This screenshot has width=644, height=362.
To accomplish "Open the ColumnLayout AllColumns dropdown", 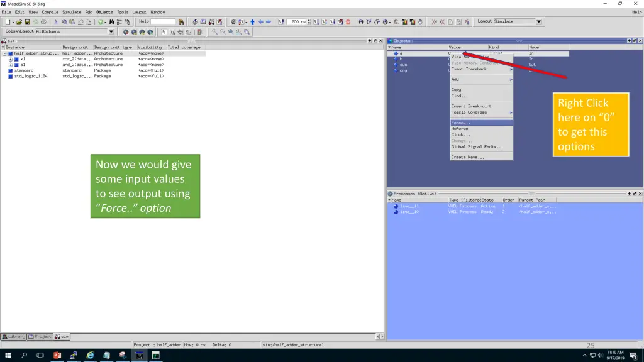I will click(x=111, y=31).
